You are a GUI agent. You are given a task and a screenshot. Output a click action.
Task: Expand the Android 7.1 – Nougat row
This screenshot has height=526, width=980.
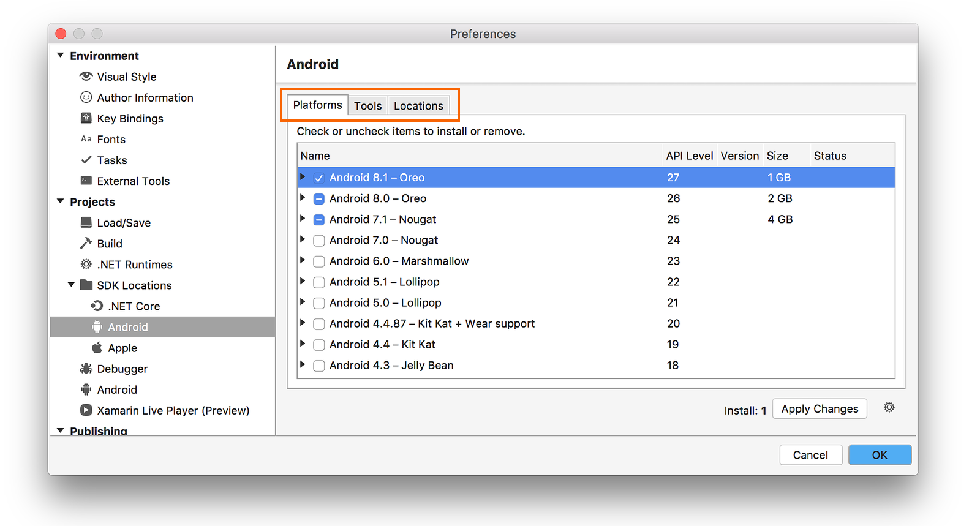pyautogui.click(x=303, y=218)
